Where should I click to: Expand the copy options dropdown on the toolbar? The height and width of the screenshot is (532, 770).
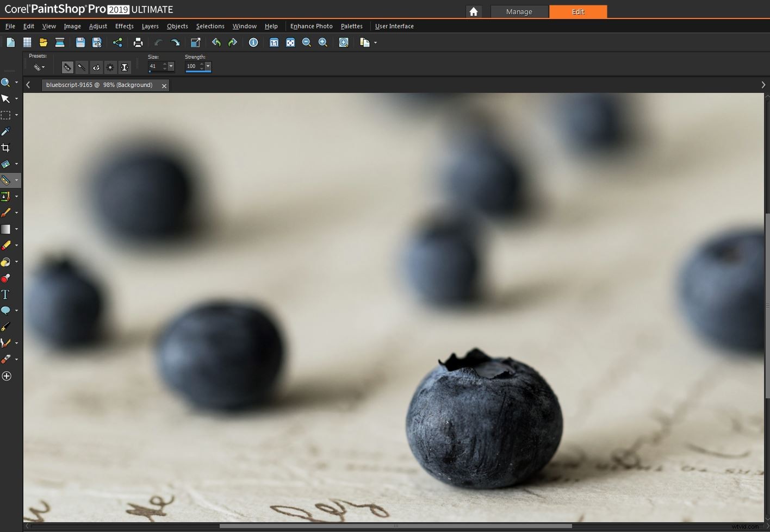coord(375,42)
